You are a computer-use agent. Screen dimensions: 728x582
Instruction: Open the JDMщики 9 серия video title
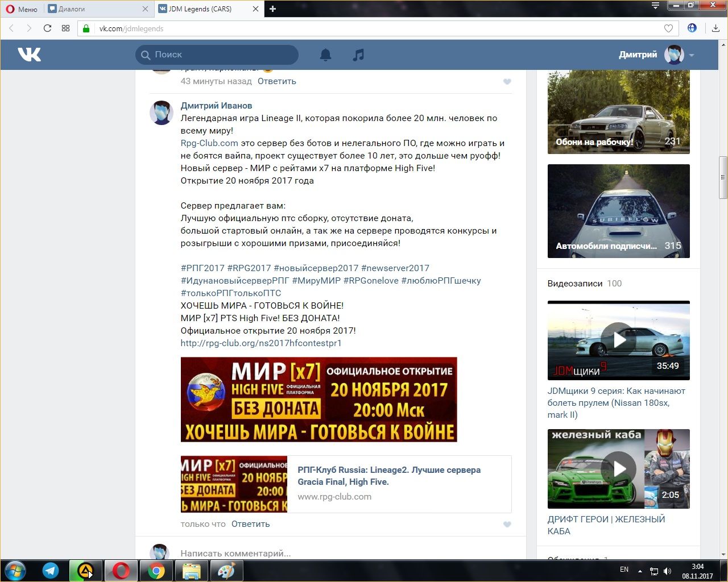pos(617,403)
